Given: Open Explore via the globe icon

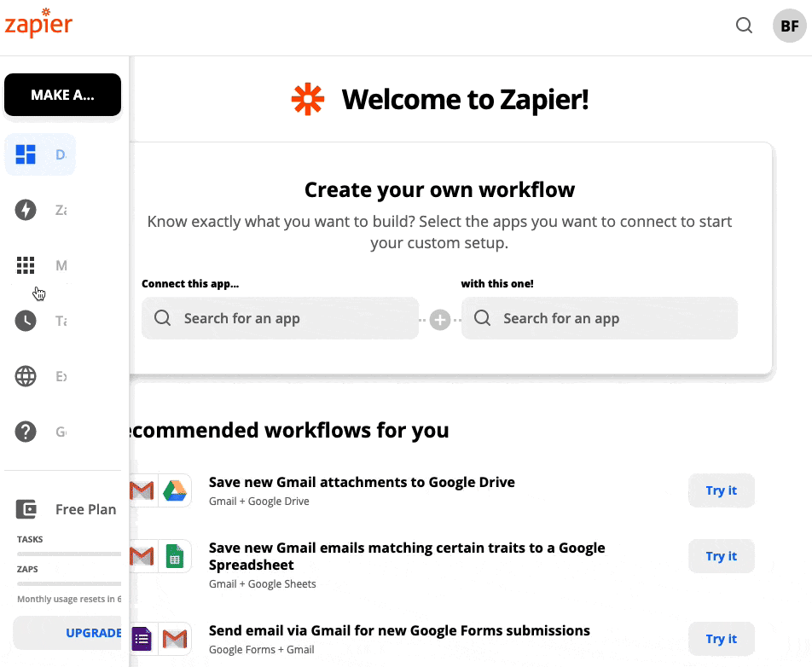Looking at the screenshot, I should 26,376.
